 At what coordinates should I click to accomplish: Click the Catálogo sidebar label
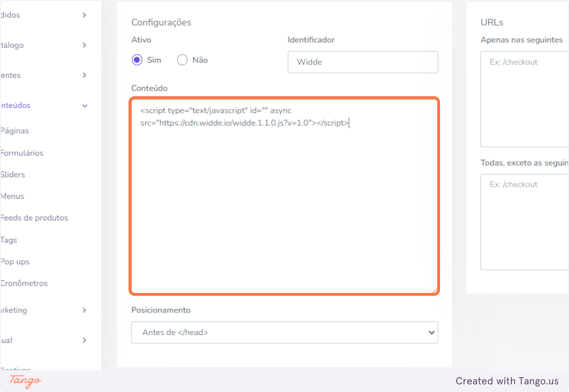click(x=12, y=45)
